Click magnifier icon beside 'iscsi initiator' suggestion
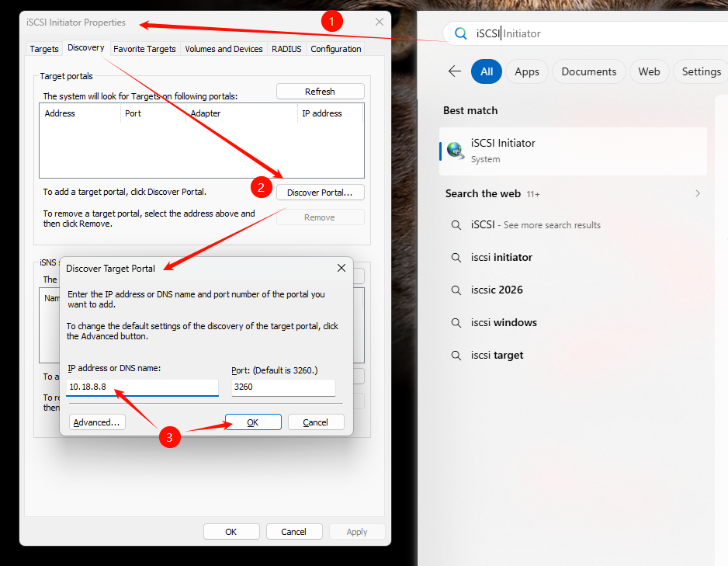The width and height of the screenshot is (728, 566). click(x=456, y=258)
